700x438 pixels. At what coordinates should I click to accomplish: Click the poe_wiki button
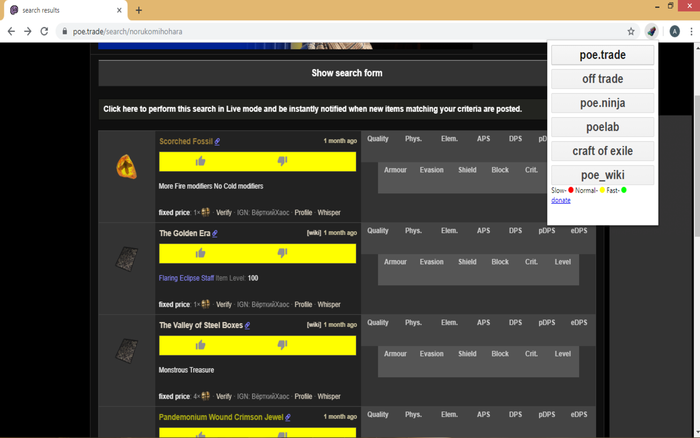603,175
